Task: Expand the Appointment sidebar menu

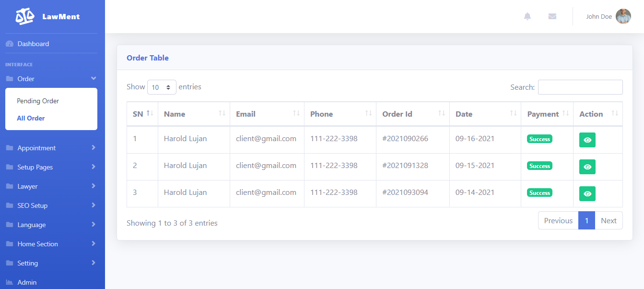Action: click(94, 147)
